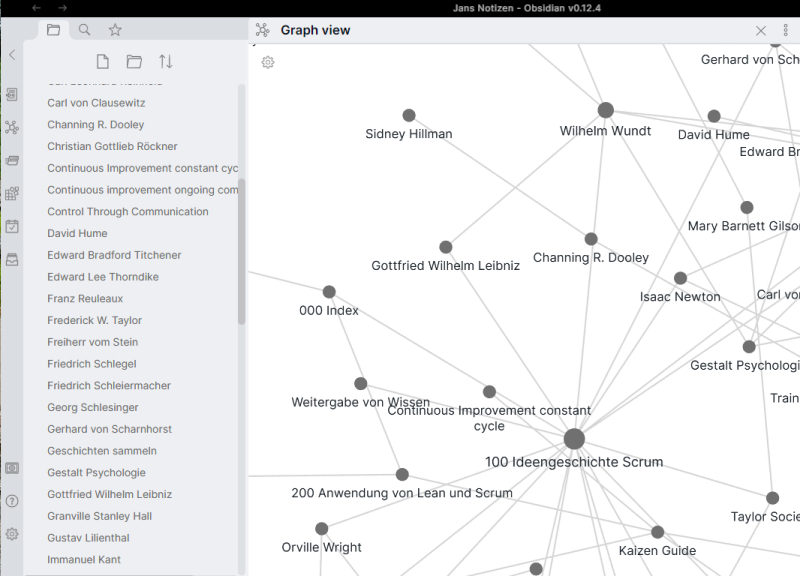Open graph settings gear icon
The height and width of the screenshot is (576, 800).
(x=268, y=62)
